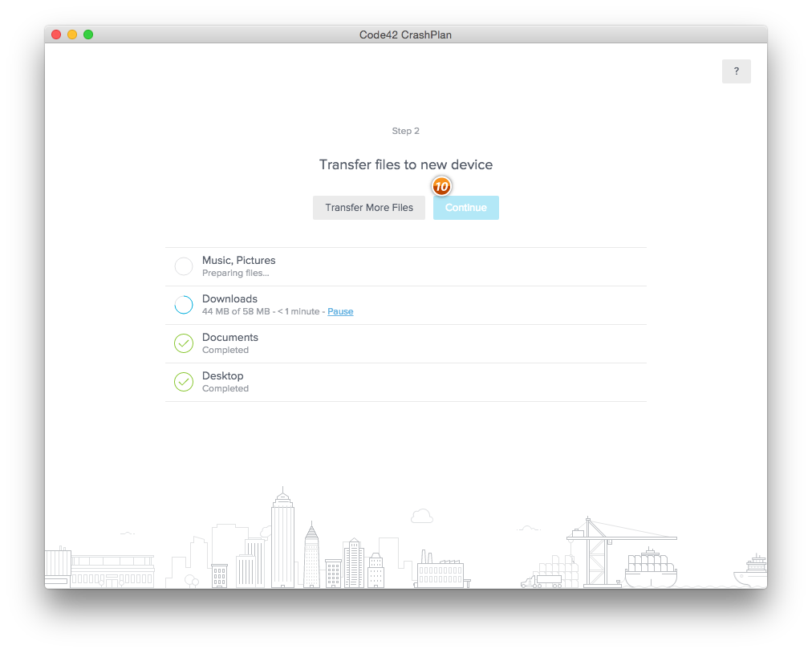The image size is (812, 653).
Task: Click the green checkmark beside Desktop
Action: (x=184, y=382)
